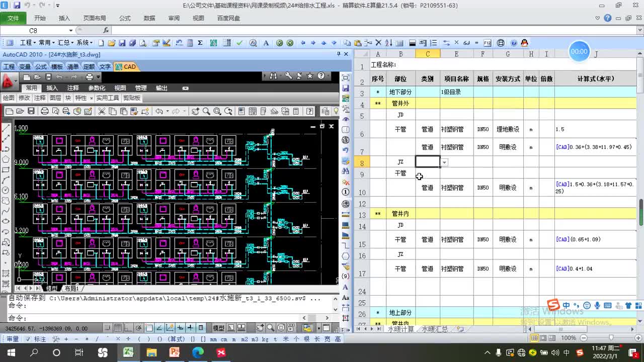This screenshot has height=362, width=644.
Task: Open the 系统 dropdown in the toolbar
Action: pos(85,43)
